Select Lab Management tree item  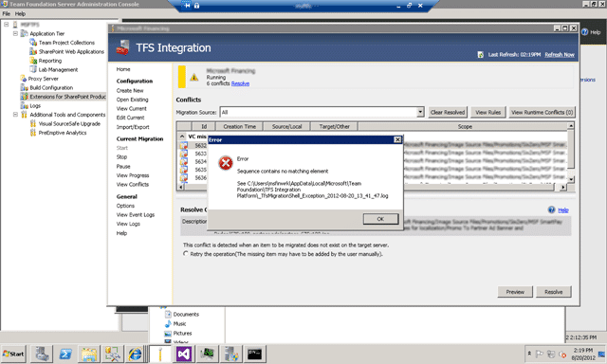(x=58, y=69)
